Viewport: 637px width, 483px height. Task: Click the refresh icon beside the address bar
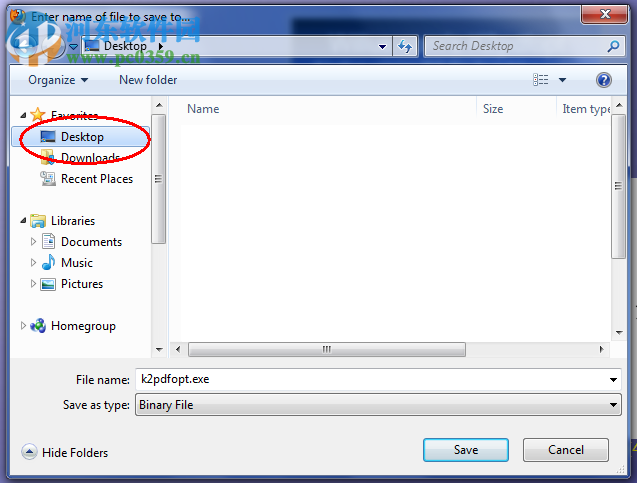[x=405, y=46]
